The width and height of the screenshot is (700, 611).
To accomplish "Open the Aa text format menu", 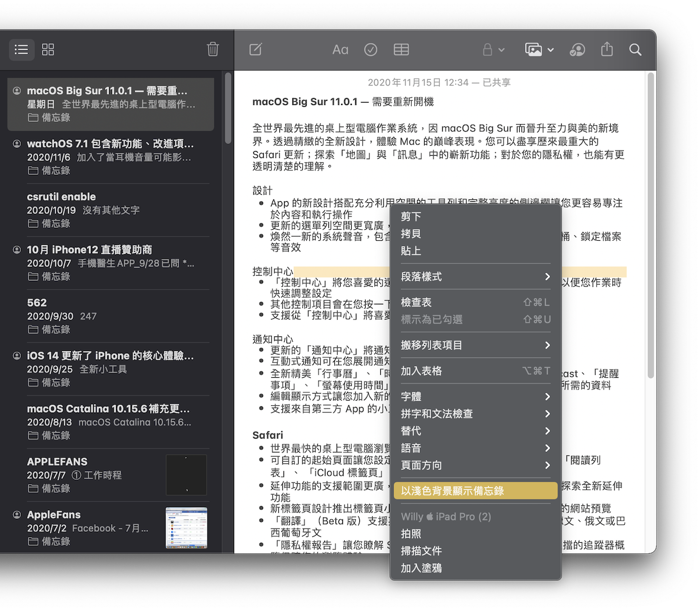I will pos(340,50).
